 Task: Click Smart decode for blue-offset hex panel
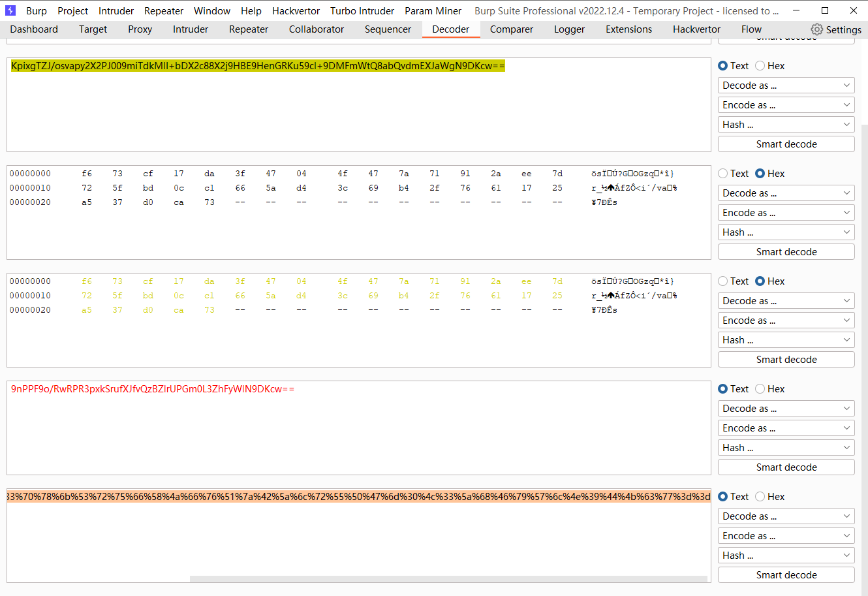click(786, 252)
